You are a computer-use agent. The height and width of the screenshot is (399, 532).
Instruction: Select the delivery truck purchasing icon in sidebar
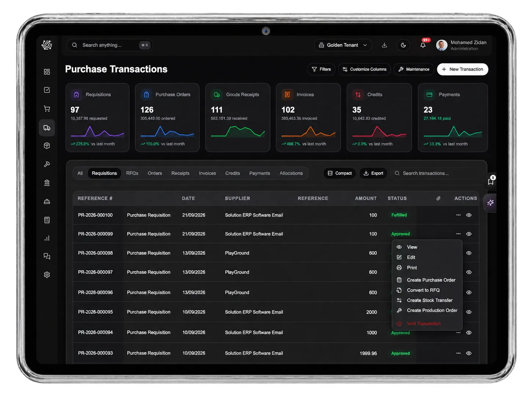pos(47,128)
